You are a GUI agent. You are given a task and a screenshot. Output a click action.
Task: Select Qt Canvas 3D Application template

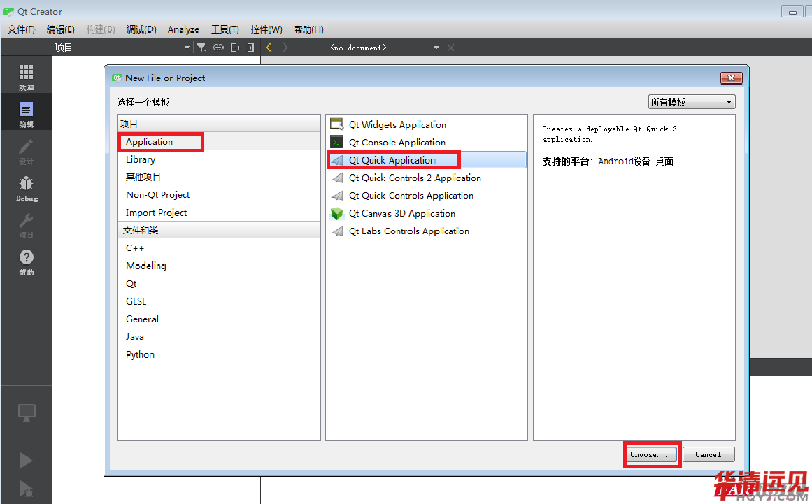click(x=401, y=213)
